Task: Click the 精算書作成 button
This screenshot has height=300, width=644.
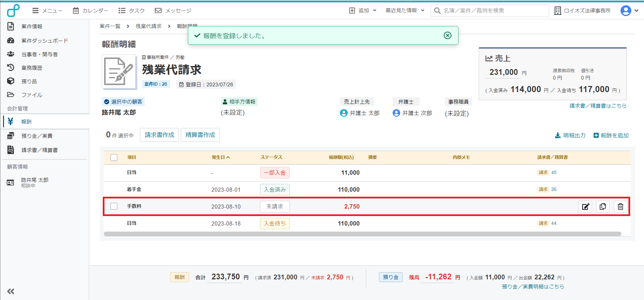Action: [x=200, y=135]
